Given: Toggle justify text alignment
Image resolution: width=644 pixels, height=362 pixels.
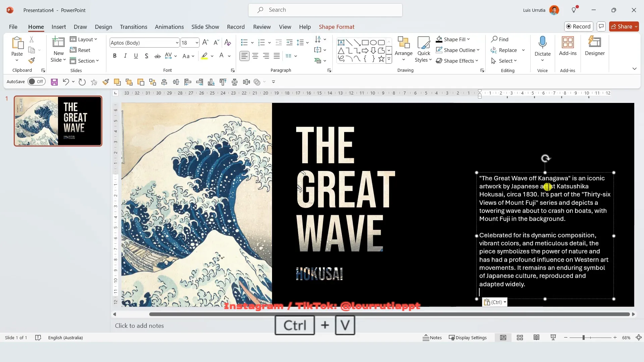Looking at the screenshot, I should pyautogui.click(x=277, y=56).
